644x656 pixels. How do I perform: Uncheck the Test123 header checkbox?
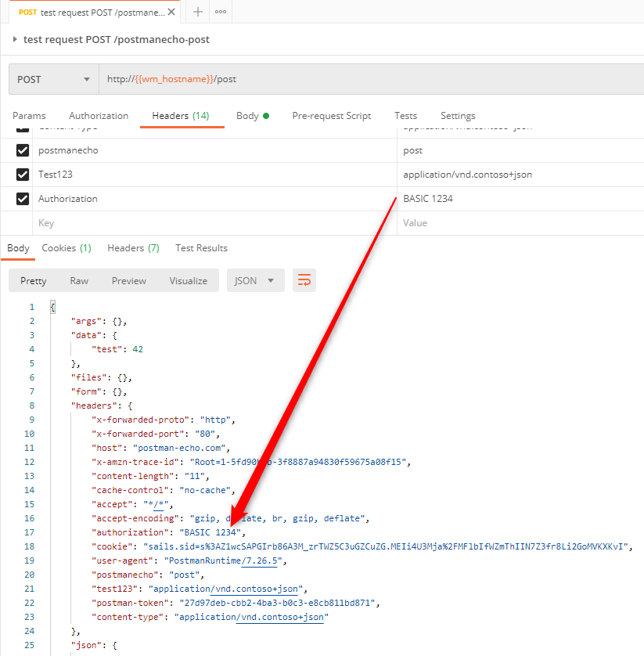23,175
